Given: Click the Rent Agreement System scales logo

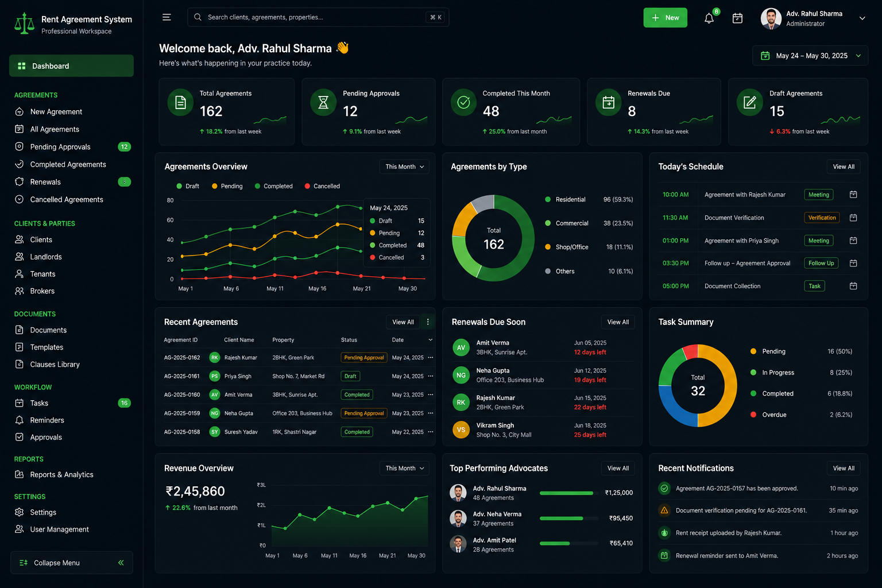Looking at the screenshot, I should [24, 24].
